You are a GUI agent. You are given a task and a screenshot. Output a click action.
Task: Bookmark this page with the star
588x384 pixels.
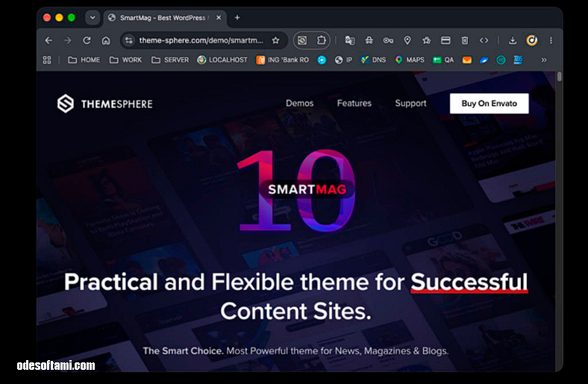tap(275, 40)
